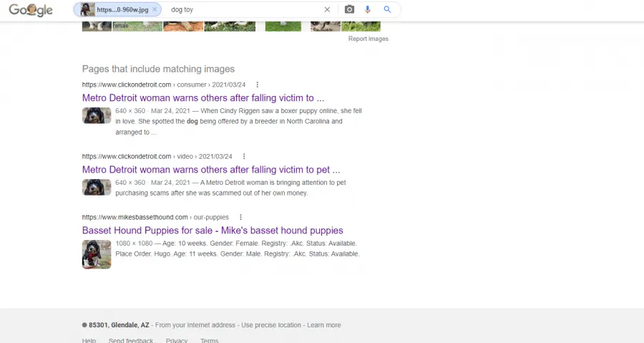644x343 pixels.
Task: Click the Report images link
Action: pyautogui.click(x=368, y=39)
